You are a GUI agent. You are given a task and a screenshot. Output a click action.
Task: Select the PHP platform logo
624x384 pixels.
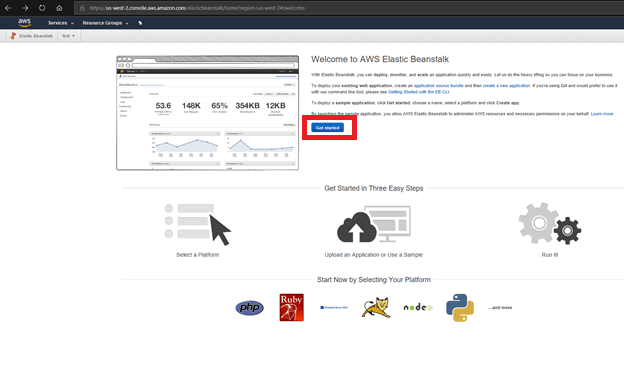coord(250,308)
